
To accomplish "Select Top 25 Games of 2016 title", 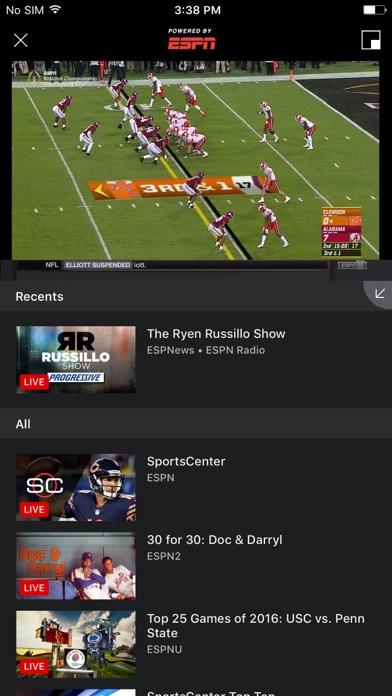I will [256, 626].
